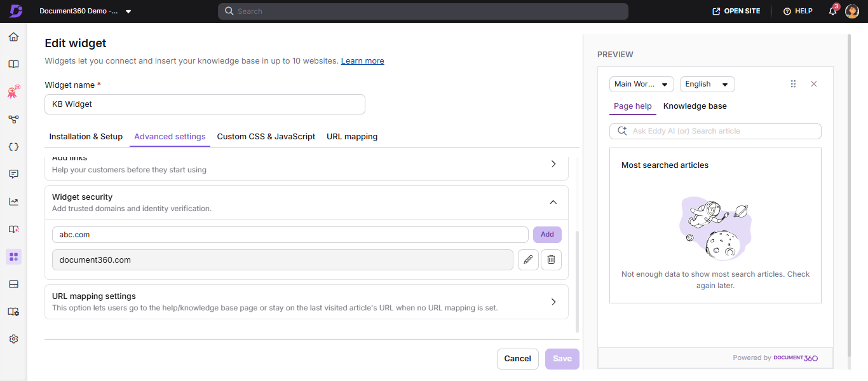Switch to Knowledge base tab in preview
Viewport: 868px width, 381px height.
[x=695, y=106]
